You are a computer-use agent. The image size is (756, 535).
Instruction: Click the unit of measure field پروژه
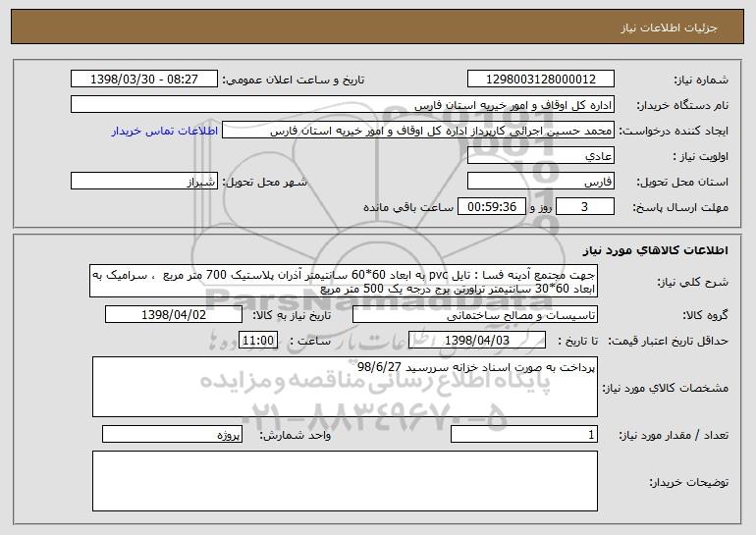(x=172, y=434)
